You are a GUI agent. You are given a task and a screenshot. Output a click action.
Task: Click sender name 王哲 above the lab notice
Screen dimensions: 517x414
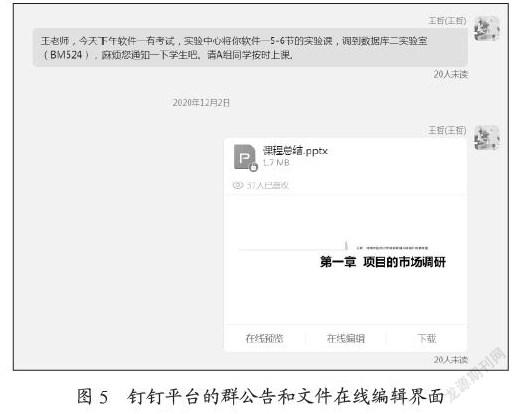(447, 21)
